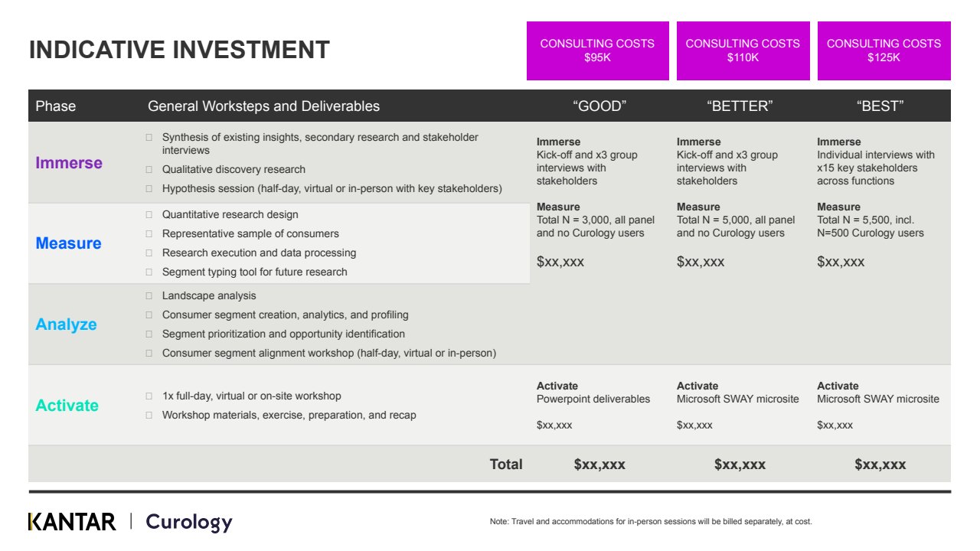Click the travel and accommodations footnote

[651, 521]
